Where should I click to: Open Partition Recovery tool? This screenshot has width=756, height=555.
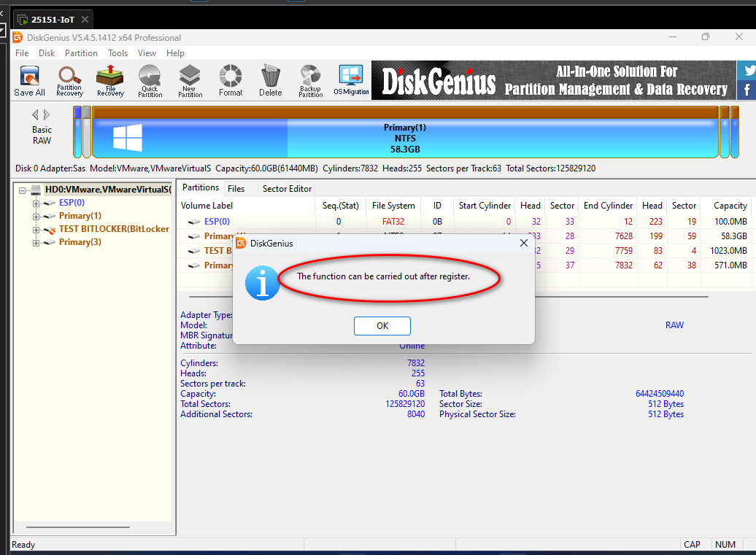(x=69, y=81)
